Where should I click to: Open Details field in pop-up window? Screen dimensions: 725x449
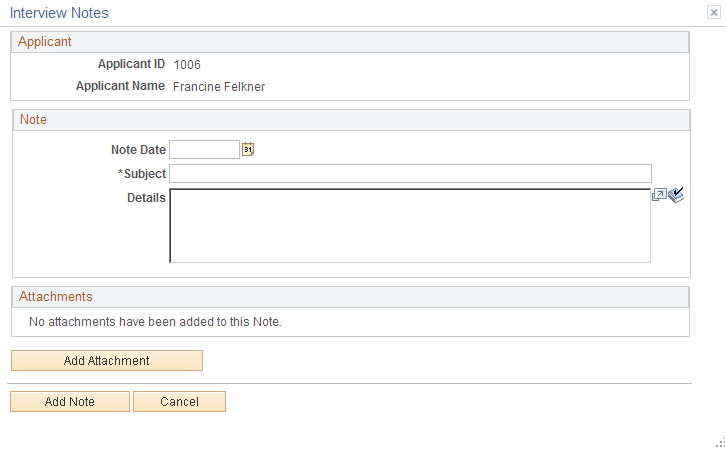659,195
